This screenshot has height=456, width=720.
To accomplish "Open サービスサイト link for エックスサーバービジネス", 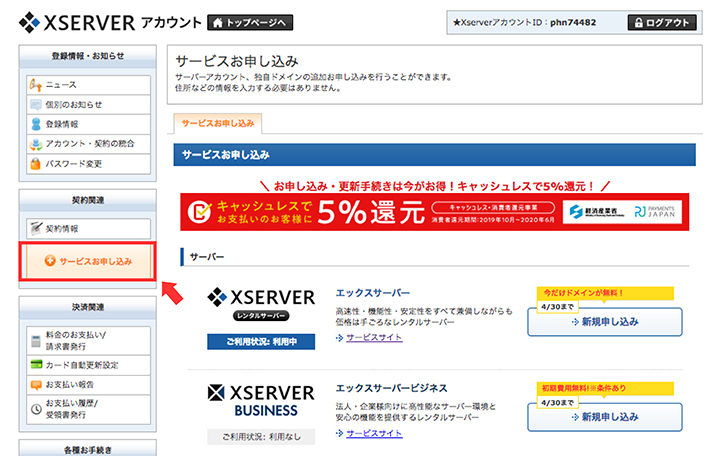I will [x=374, y=433].
